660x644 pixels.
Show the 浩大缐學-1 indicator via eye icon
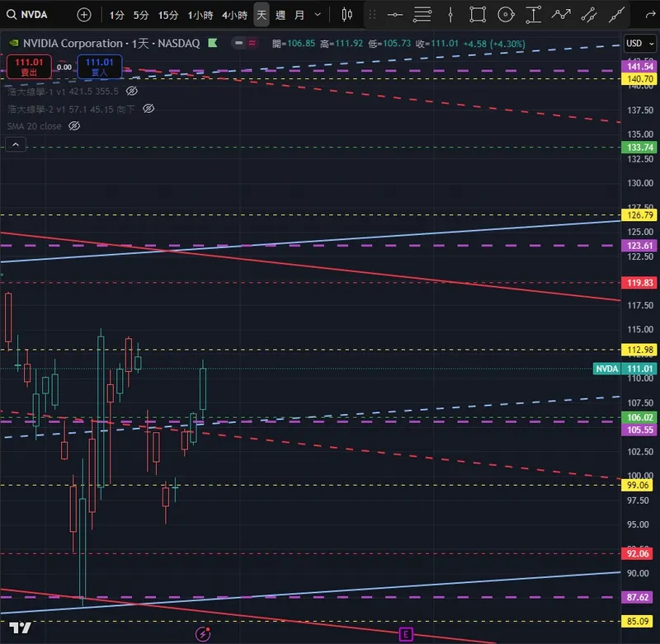tap(132, 91)
